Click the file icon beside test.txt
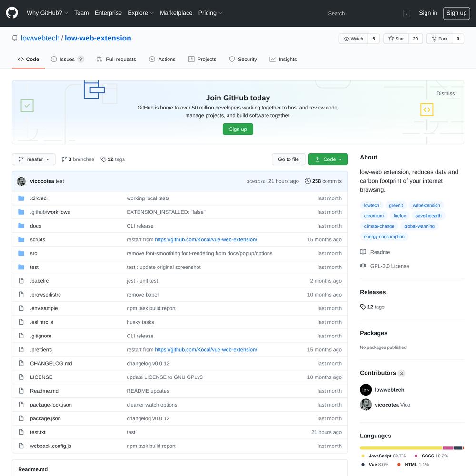Image resolution: width=476 pixels, height=476 pixels. 21,432
